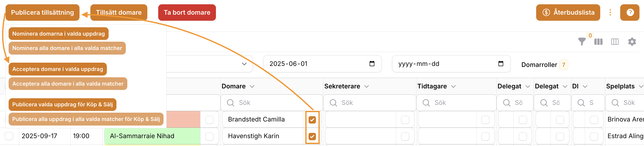Image resolution: width=644 pixels, height=146 pixels.
Task: Select the outlined columns view icon
Action: coord(615,42)
